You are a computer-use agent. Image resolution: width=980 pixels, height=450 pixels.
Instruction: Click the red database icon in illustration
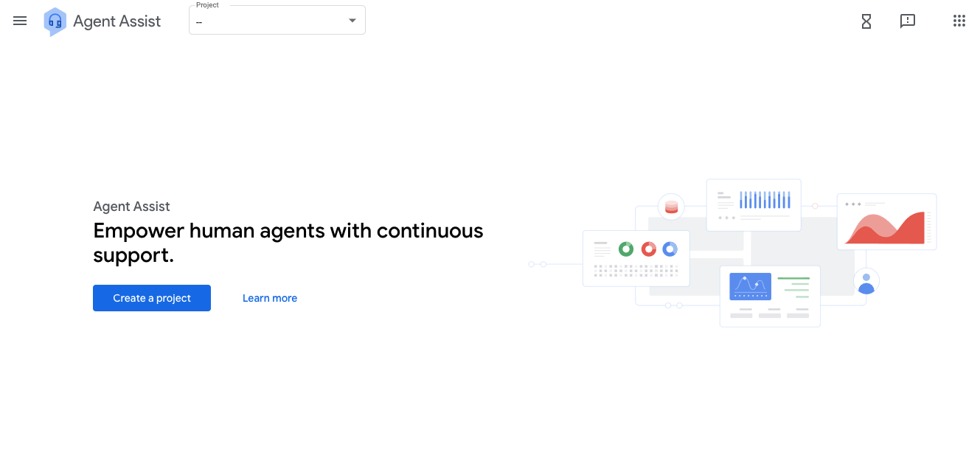tap(671, 207)
